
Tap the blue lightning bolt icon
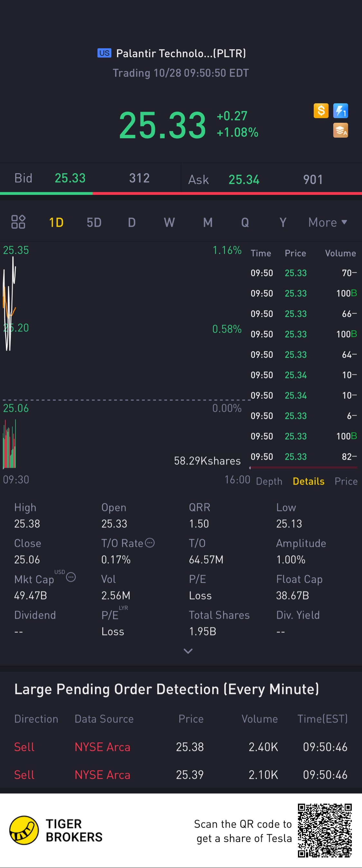tap(340, 111)
